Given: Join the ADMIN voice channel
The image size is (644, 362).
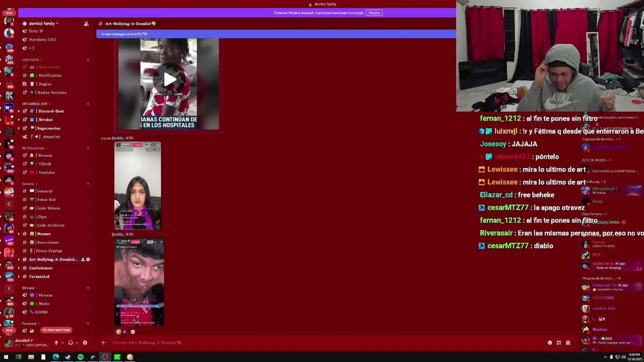Looking at the screenshot, I should [x=55, y=312].
